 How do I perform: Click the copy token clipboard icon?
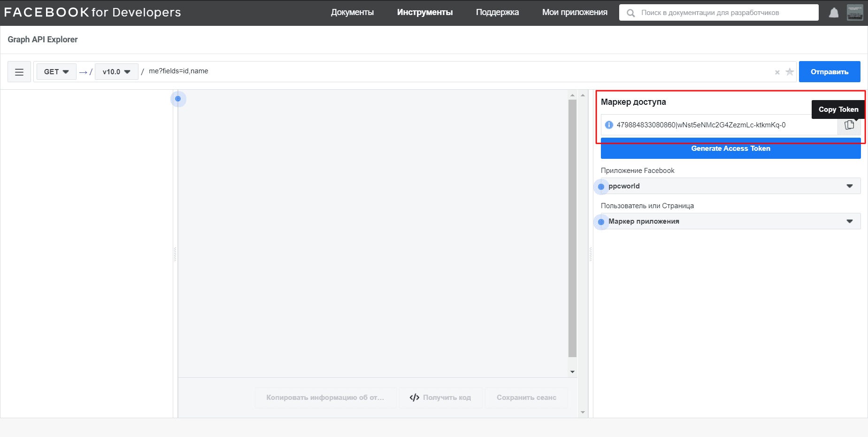point(849,125)
